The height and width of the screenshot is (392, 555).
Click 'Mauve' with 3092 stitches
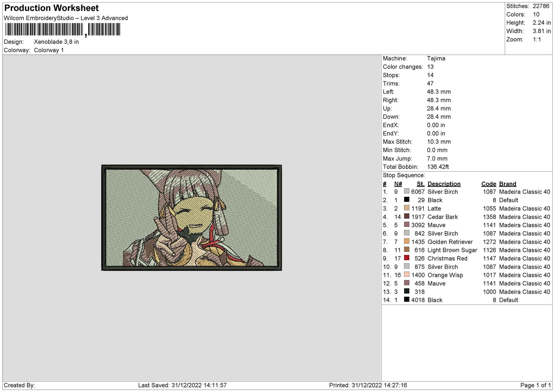(x=436, y=225)
